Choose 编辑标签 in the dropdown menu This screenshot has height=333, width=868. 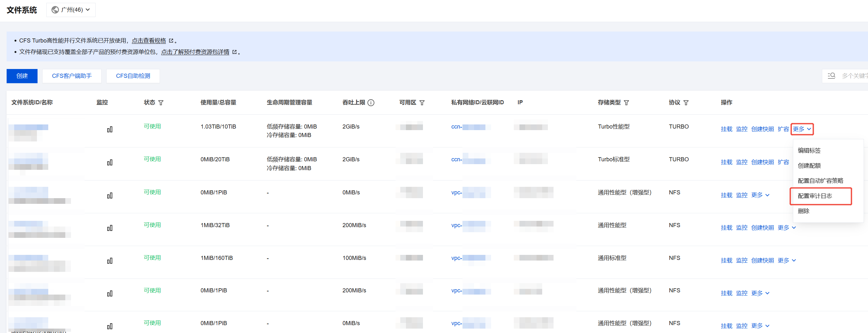tap(809, 151)
